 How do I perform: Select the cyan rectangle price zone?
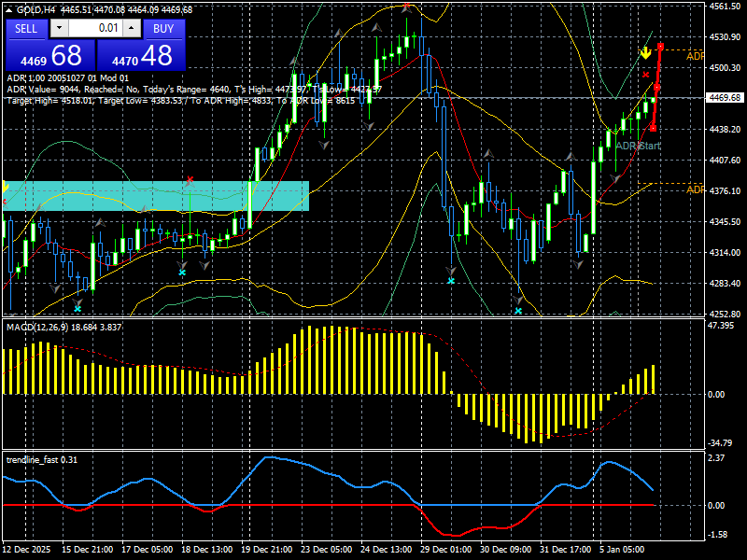point(156,196)
